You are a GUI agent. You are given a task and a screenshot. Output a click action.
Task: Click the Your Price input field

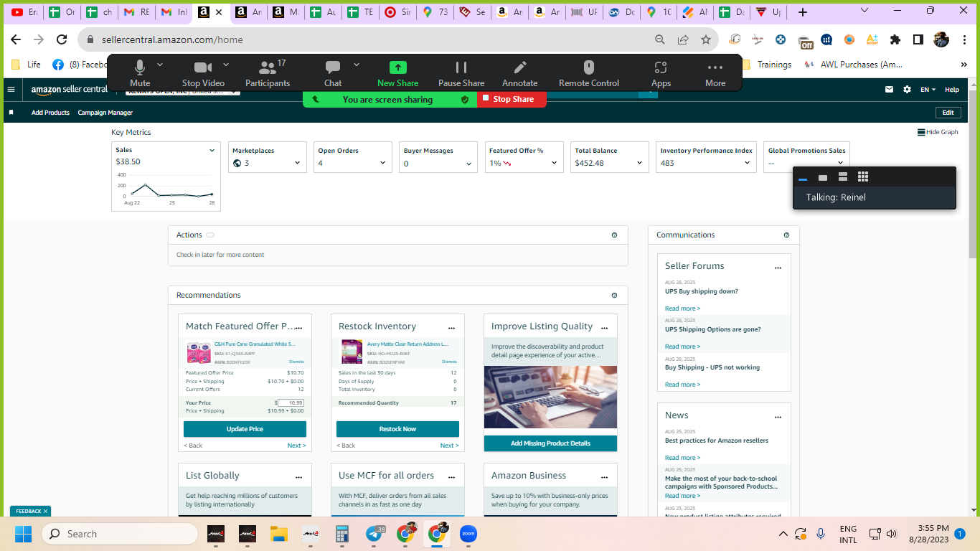coord(291,403)
